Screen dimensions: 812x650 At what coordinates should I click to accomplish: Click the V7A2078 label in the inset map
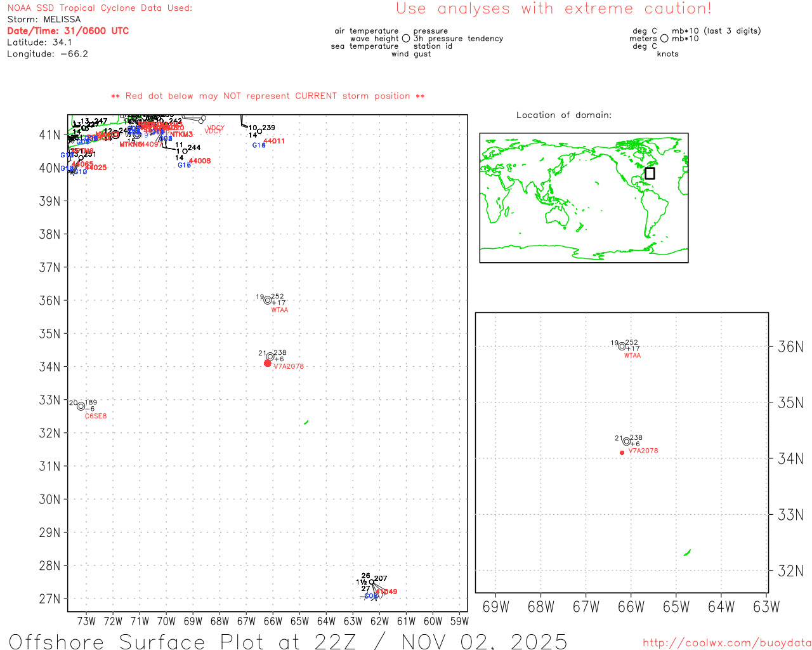coord(643,451)
